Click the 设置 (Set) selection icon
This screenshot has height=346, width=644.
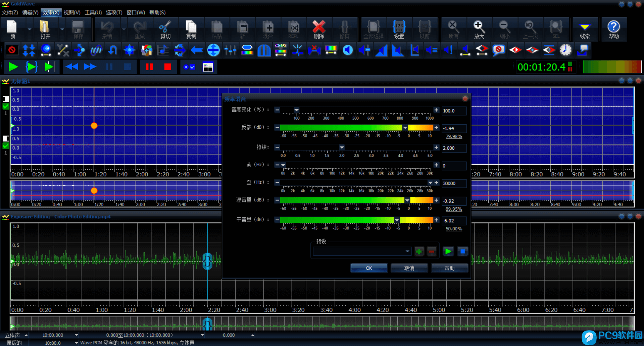(x=399, y=29)
